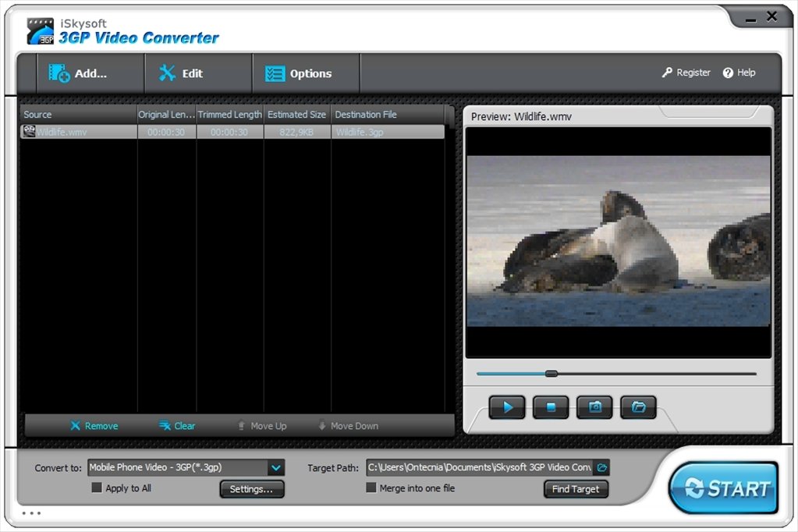Open the format Settings dialog

(x=252, y=489)
